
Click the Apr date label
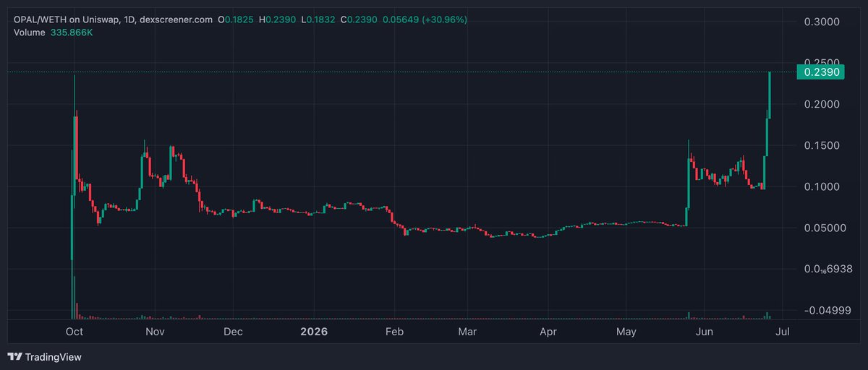pyautogui.click(x=548, y=332)
